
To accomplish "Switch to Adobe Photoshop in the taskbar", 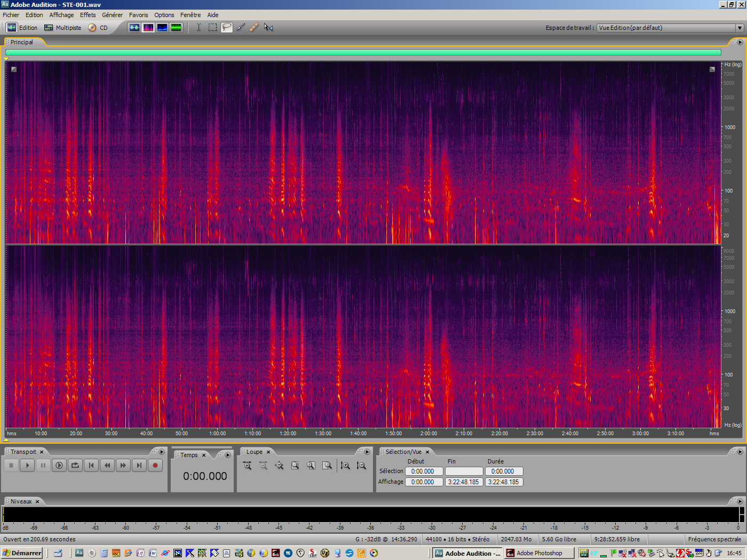I will (x=539, y=553).
